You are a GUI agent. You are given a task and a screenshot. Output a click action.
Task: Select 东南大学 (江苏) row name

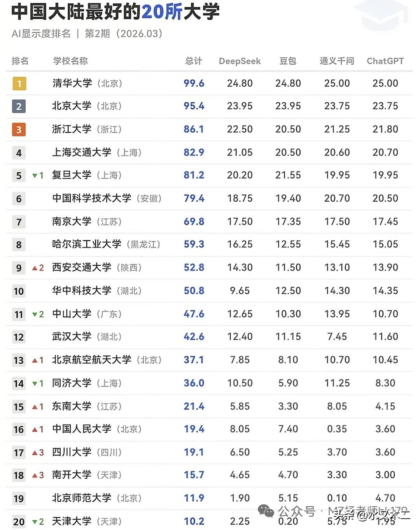click(x=87, y=406)
